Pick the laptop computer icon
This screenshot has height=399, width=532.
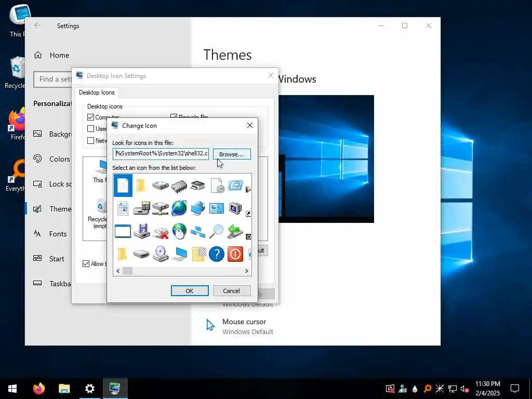coord(179,254)
